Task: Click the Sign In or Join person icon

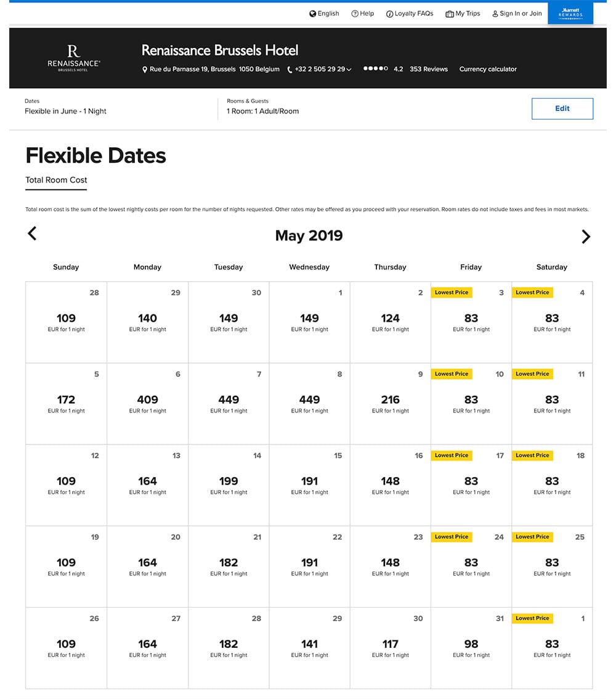Action: [x=495, y=14]
